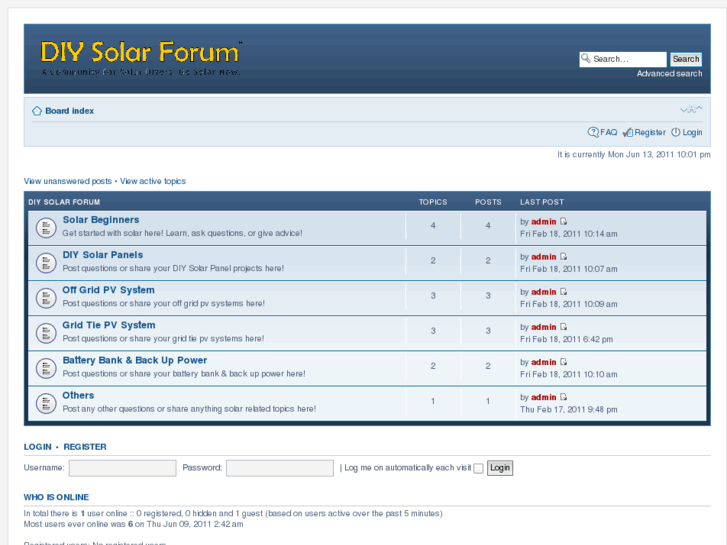Open View active topics
This screenshot has width=727, height=545.
[x=153, y=181]
